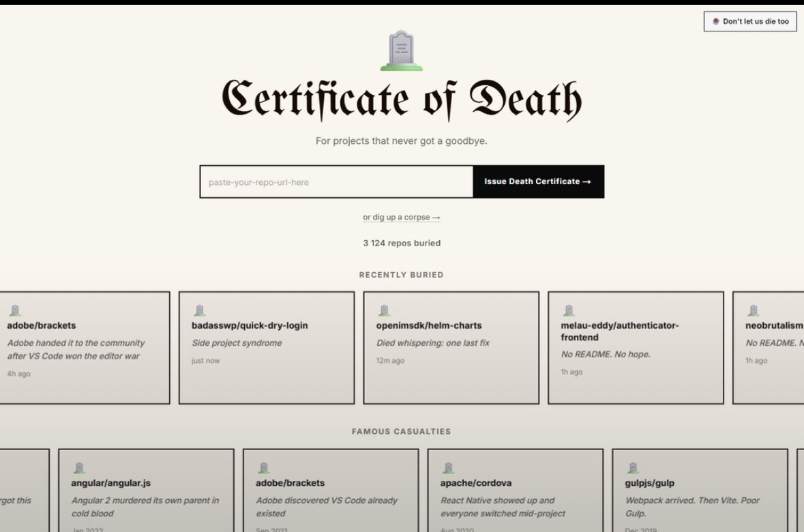Click 'React Native showed up' description
This screenshot has height=532, width=804.
coord(503,507)
